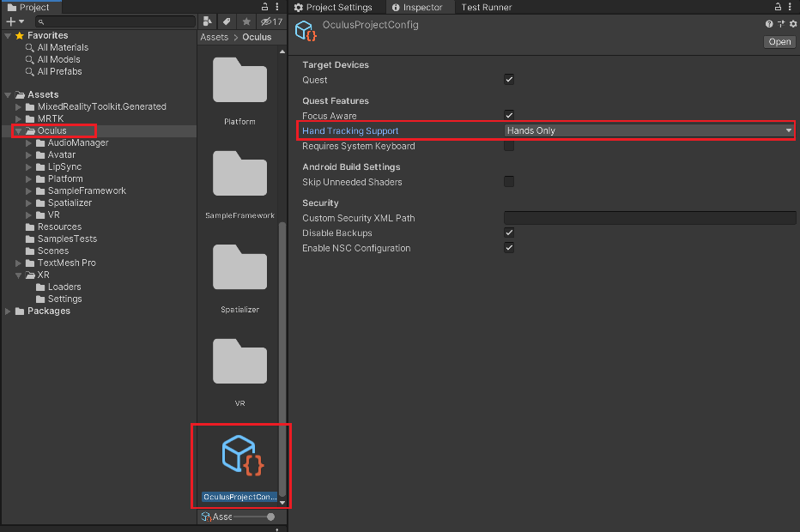This screenshot has width=800, height=532.
Task: Click the Custom Security XML Path field
Action: pos(650,218)
